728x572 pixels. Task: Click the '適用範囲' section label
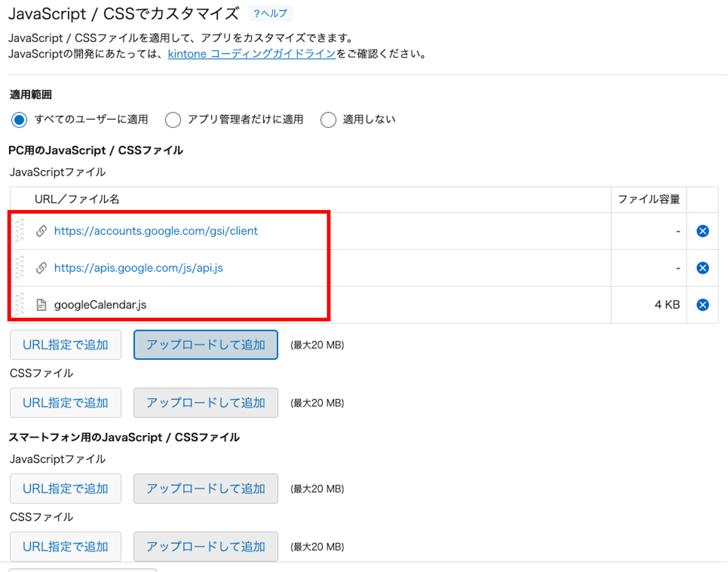[31, 95]
